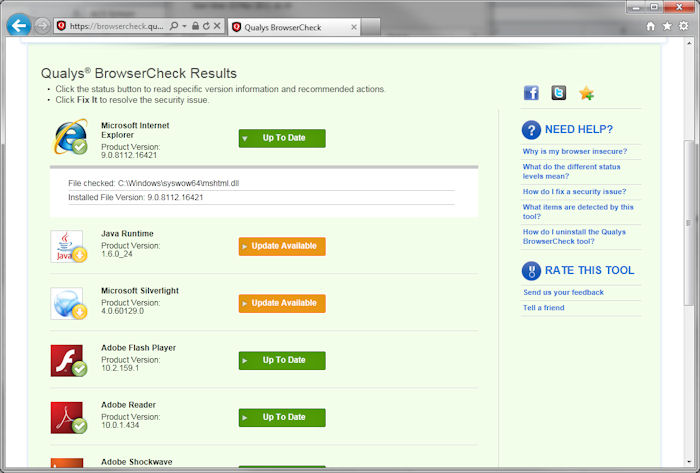The width and height of the screenshot is (700, 473).
Task: Click the Internet Explorer product icon
Action: pos(70,137)
